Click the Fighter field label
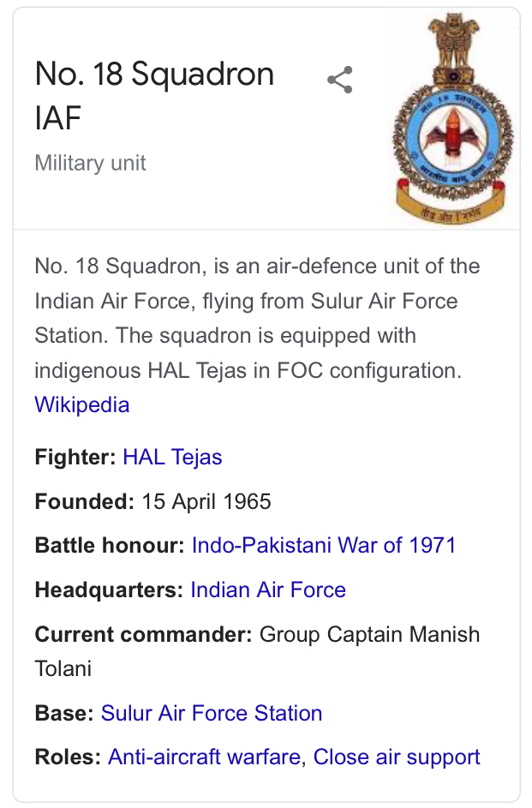Viewport: 532px width, 808px height. point(75,457)
